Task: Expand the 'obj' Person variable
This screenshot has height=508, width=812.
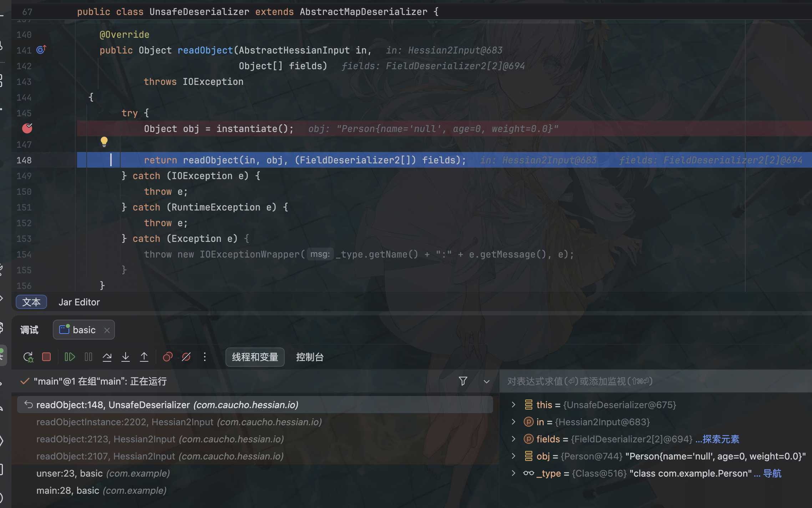Action: pyautogui.click(x=513, y=456)
